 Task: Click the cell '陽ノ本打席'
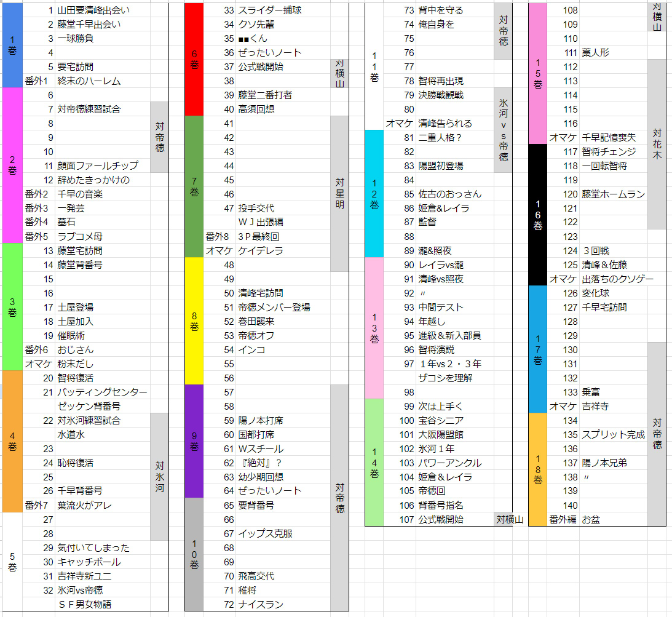point(283,421)
